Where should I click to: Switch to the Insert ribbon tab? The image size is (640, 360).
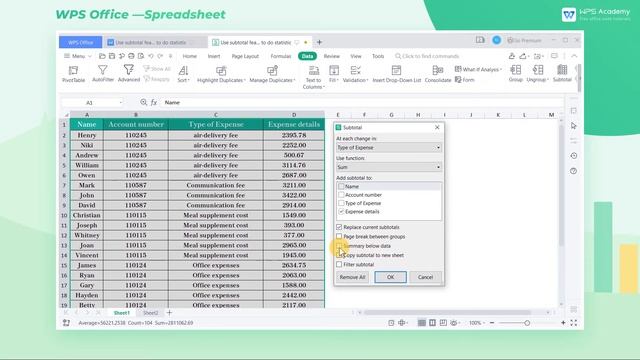click(214, 56)
